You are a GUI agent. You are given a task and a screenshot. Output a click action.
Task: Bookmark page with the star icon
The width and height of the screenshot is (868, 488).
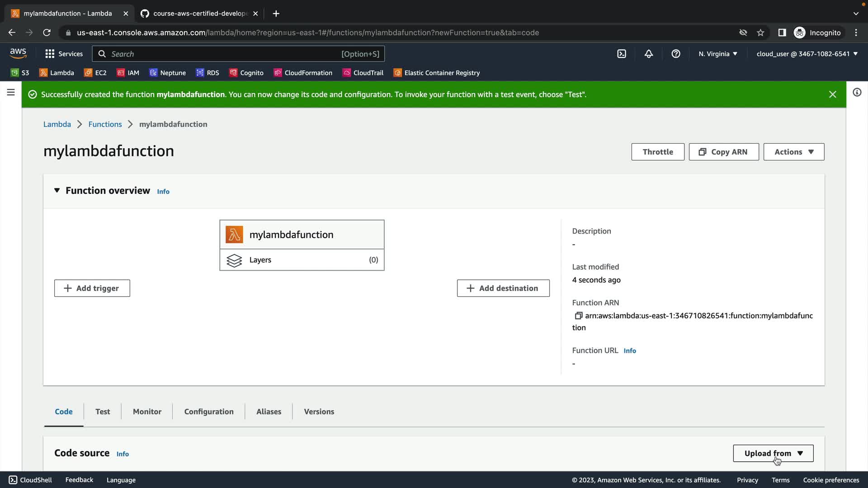(x=760, y=33)
